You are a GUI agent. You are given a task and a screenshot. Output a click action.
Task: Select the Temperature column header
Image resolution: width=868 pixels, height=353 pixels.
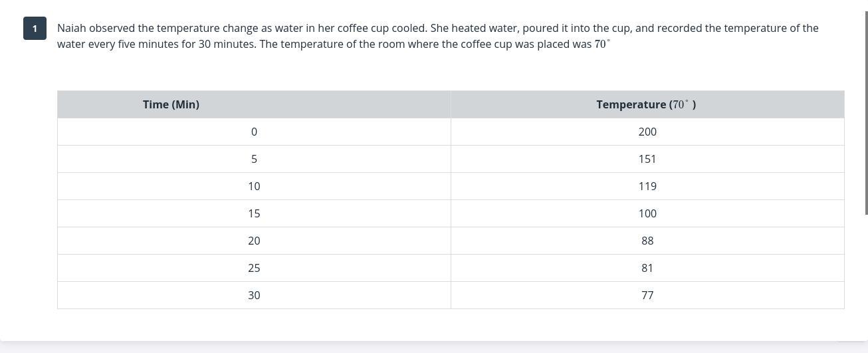coord(646,104)
